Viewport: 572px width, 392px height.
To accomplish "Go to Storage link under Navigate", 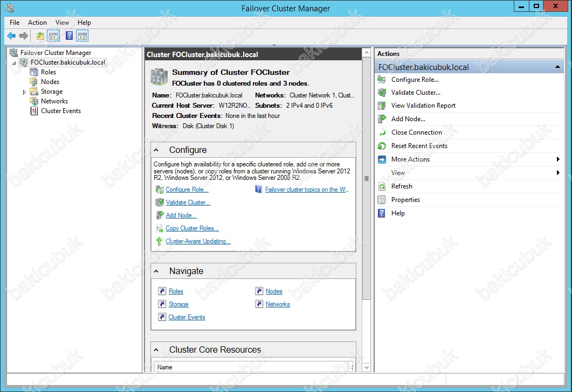I will coord(178,304).
